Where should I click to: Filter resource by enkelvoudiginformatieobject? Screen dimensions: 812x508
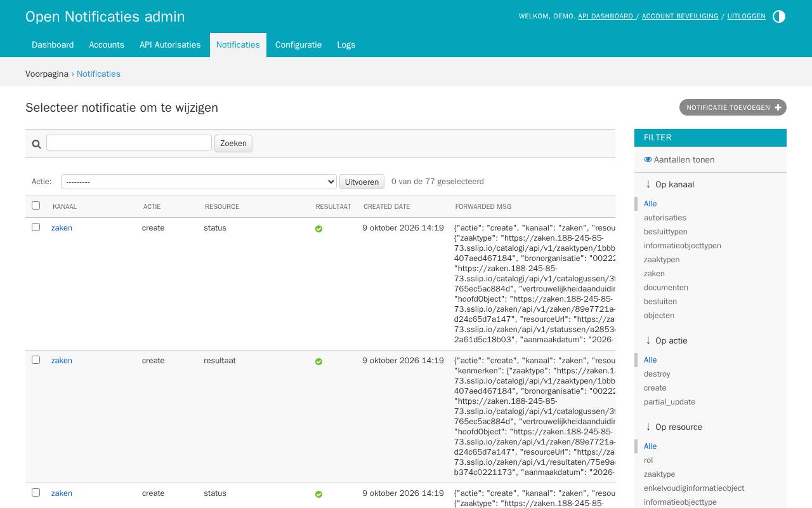coord(694,488)
